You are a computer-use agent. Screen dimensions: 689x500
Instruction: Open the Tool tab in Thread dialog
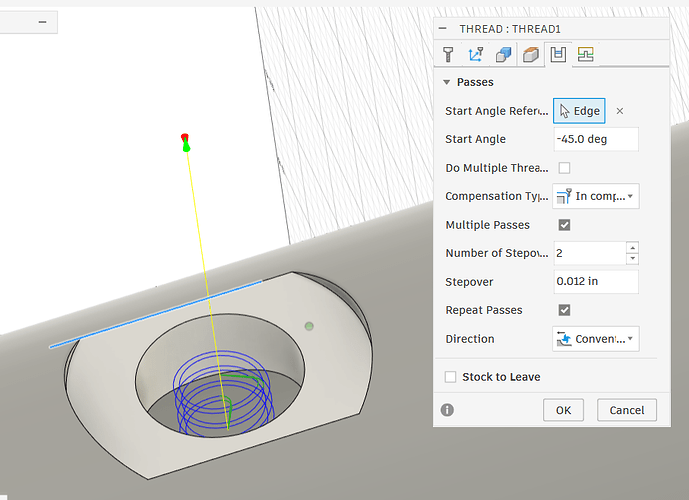(x=448, y=54)
